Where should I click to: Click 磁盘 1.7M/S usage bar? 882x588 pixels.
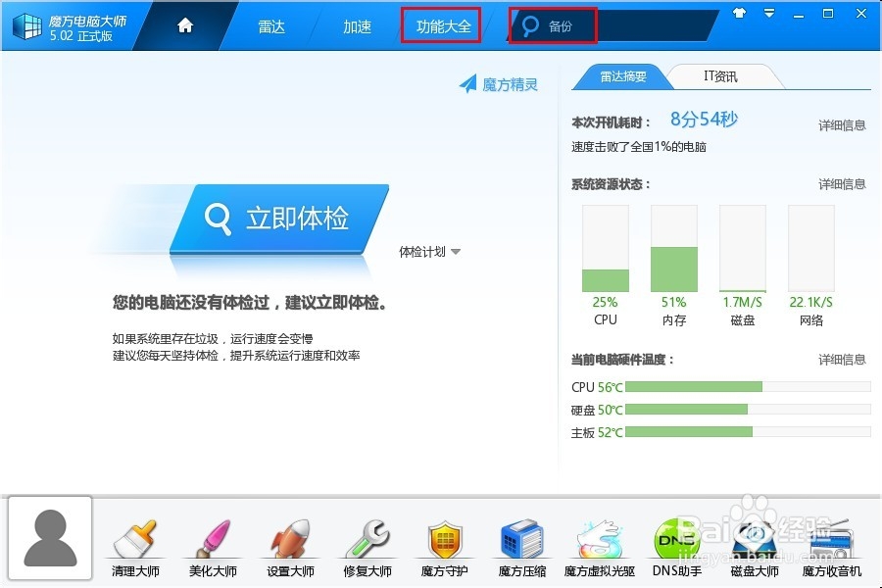point(743,248)
